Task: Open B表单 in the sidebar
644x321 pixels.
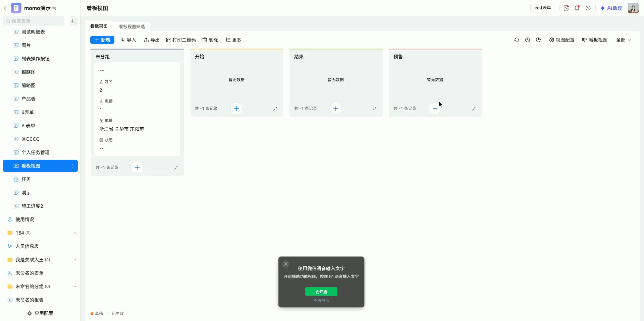Action: click(x=40, y=112)
